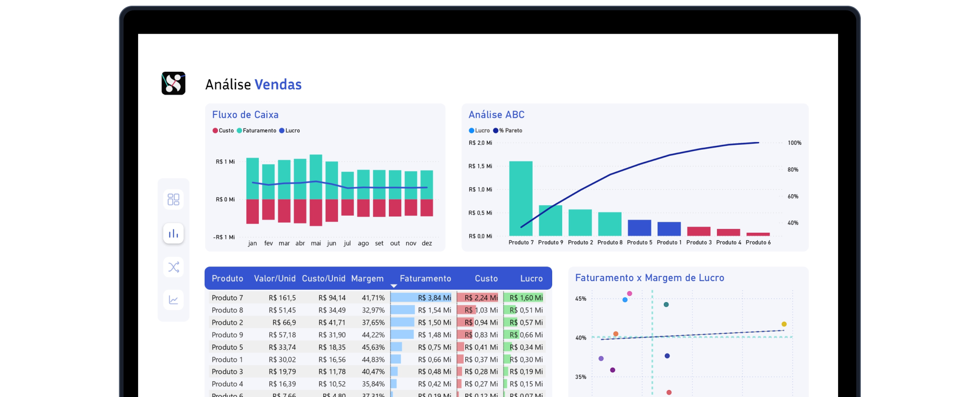Viewport: 980px width, 397px height.
Task: Click the R$ 161,5 valor cell
Action: (x=282, y=298)
